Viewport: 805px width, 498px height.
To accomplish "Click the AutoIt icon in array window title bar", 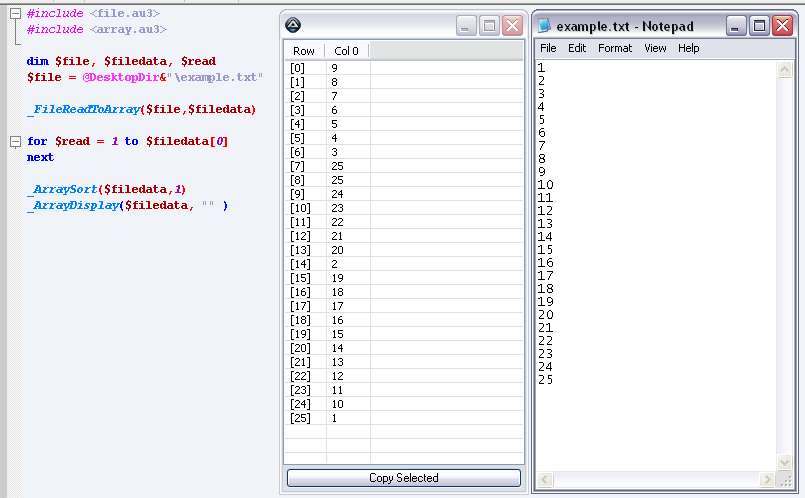I will [x=293, y=26].
